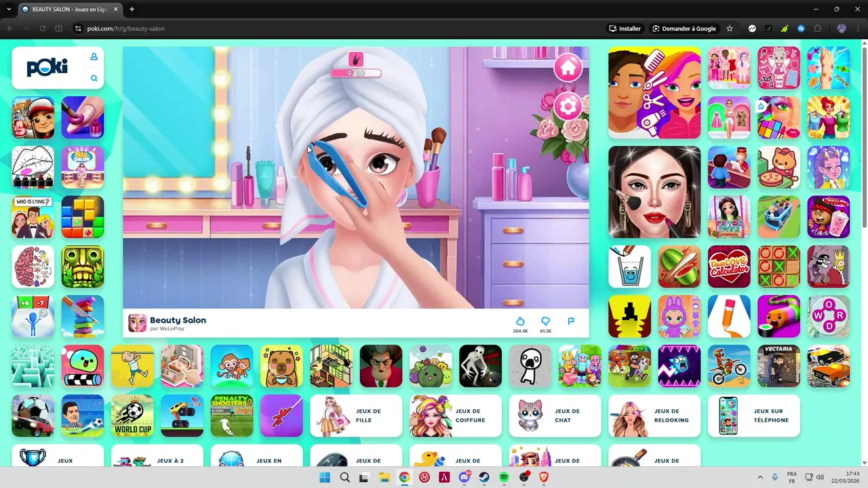Report the game using the flag icon
Image resolution: width=868 pixels, height=488 pixels.
(571, 321)
